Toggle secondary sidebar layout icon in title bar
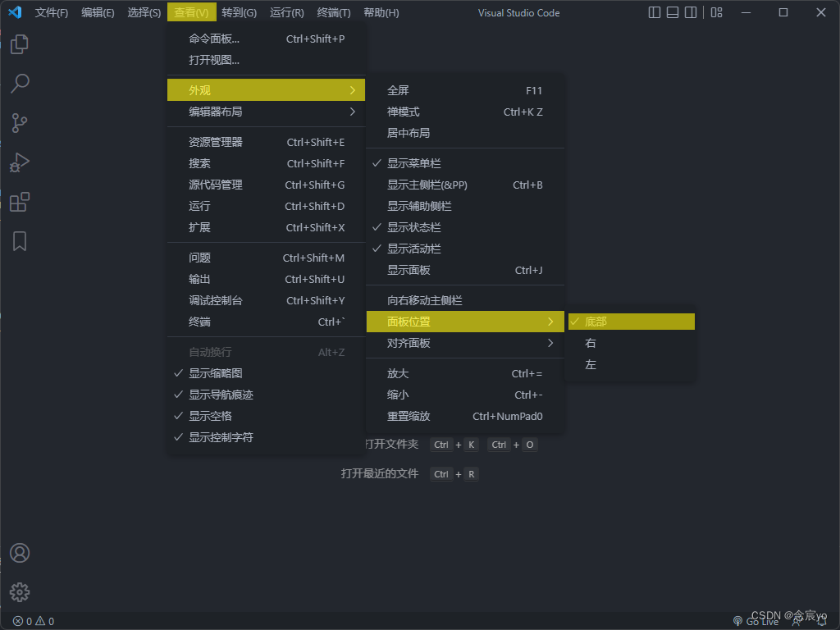The width and height of the screenshot is (840, 630). pos(691,12)
